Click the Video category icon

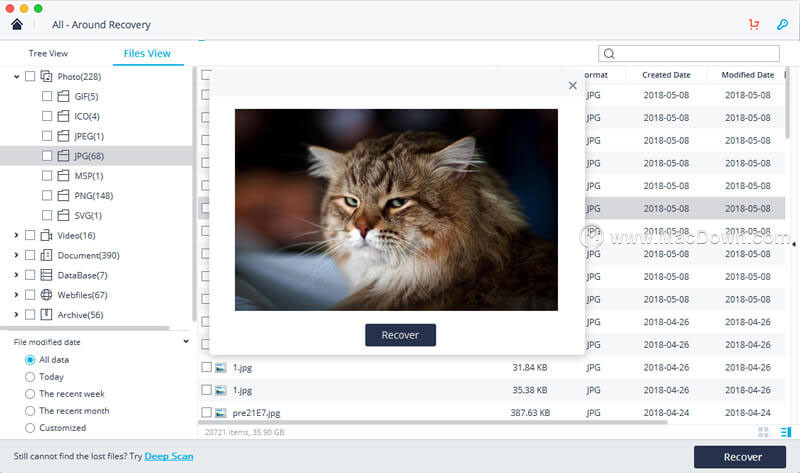[x=46, y=235]
